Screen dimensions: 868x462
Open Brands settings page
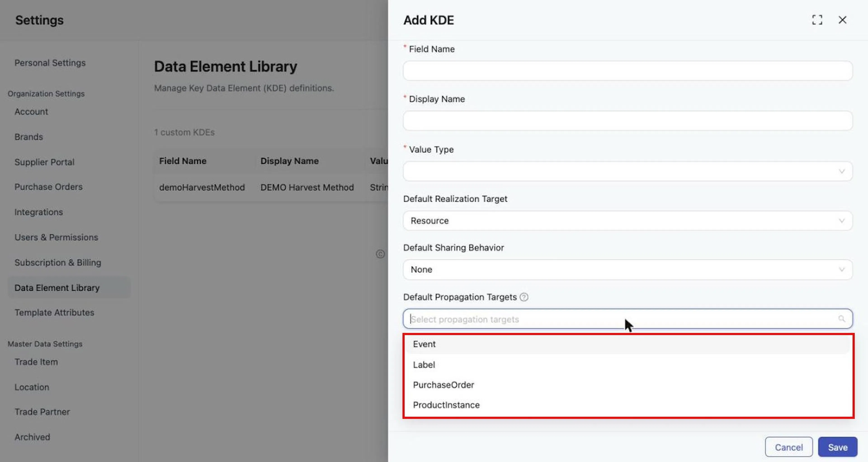click(29, 137)
